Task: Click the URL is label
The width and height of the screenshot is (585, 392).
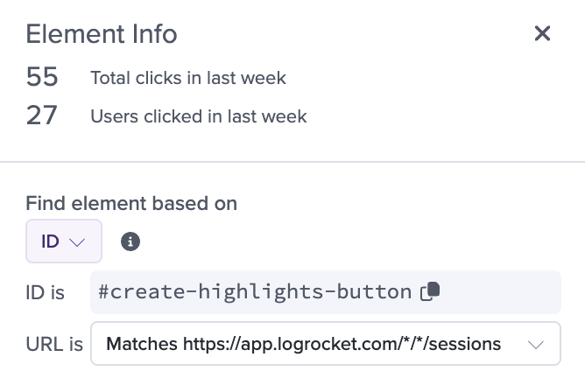Action: pos(54,344)
